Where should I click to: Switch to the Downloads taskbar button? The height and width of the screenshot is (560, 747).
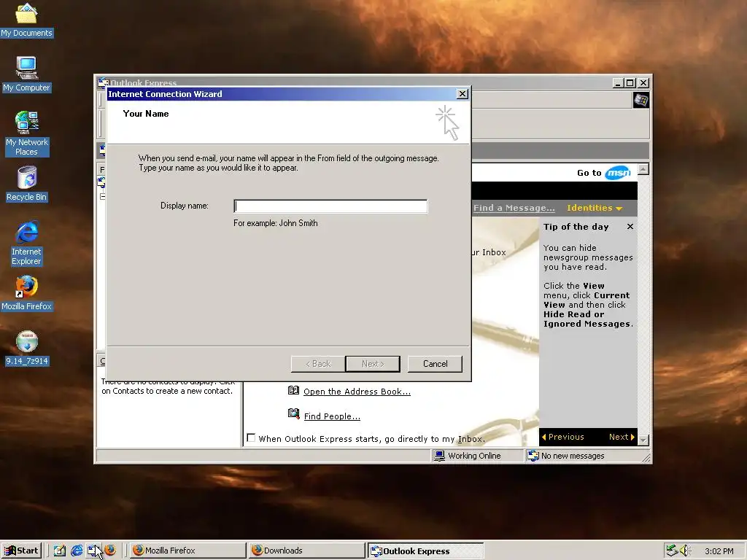(306, 551)
